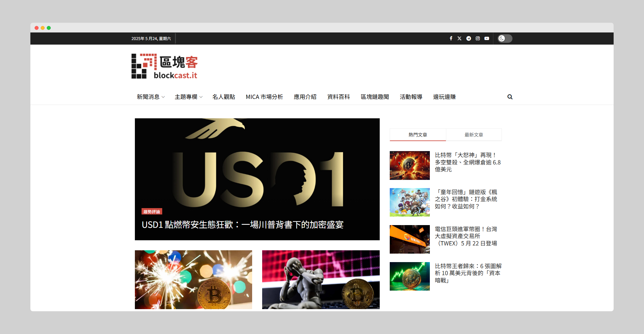The width and height of the screenshot is (644, 334).
Task: Click the search magnifier icon
Action: point(510,97)
